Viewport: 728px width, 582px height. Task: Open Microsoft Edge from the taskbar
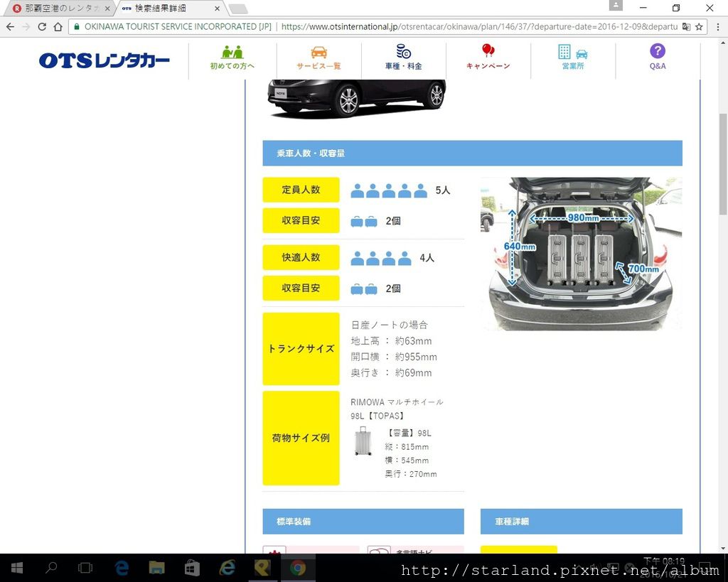pos(122,568)
